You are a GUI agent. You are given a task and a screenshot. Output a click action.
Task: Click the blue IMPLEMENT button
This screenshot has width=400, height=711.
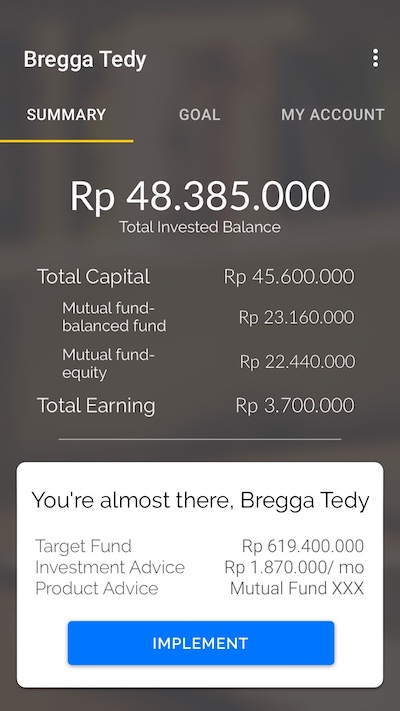pyautogui.click(x=201, y=643)
